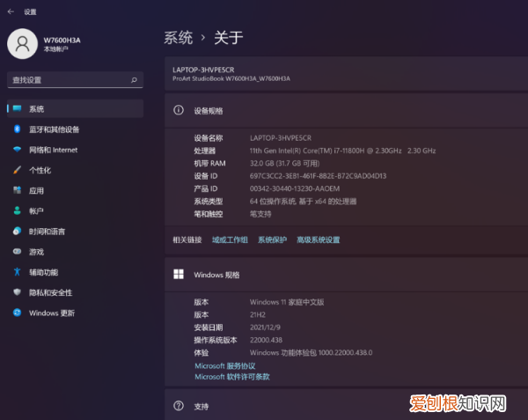Click the search magnifier icon
The height and width of the screenshot is (420, 528).
click(x=134, y=80)
